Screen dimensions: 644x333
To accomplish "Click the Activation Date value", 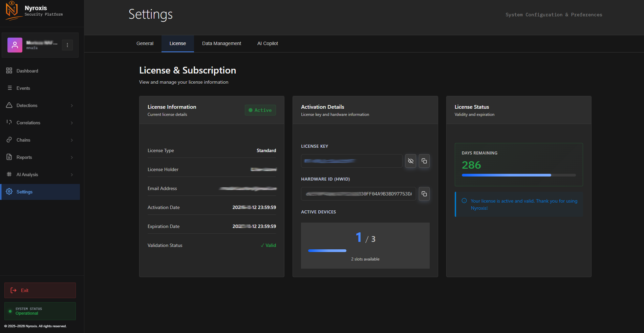I will (x=254, y=207).
